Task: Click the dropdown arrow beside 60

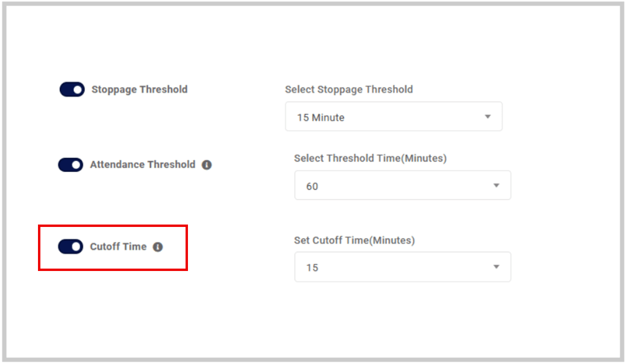Action: tap(497, 185)
